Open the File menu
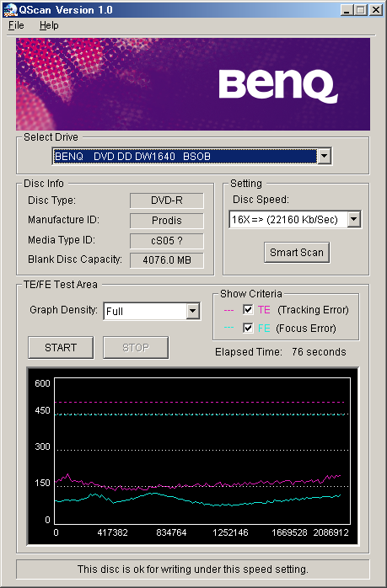 click(16, 25)
